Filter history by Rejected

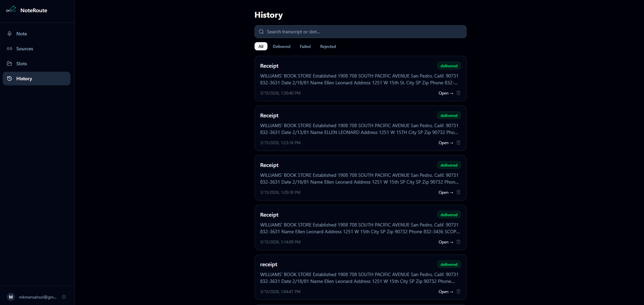[328, 46]
